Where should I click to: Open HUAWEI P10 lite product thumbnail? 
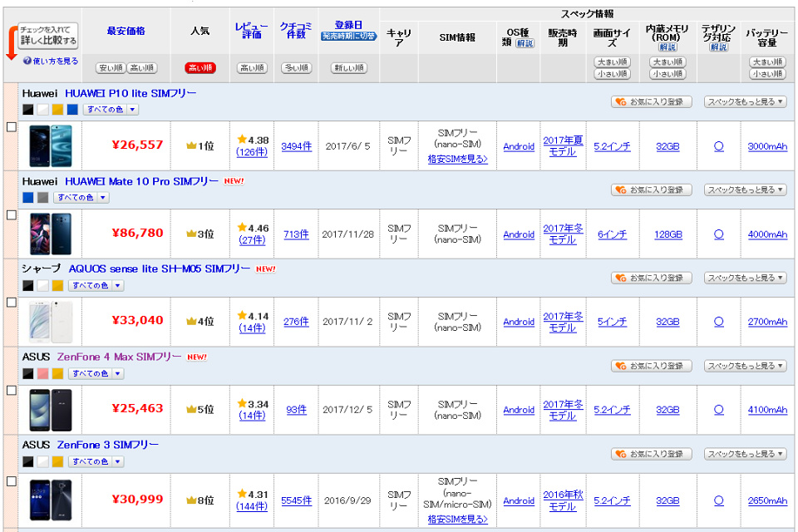point(51,146)
